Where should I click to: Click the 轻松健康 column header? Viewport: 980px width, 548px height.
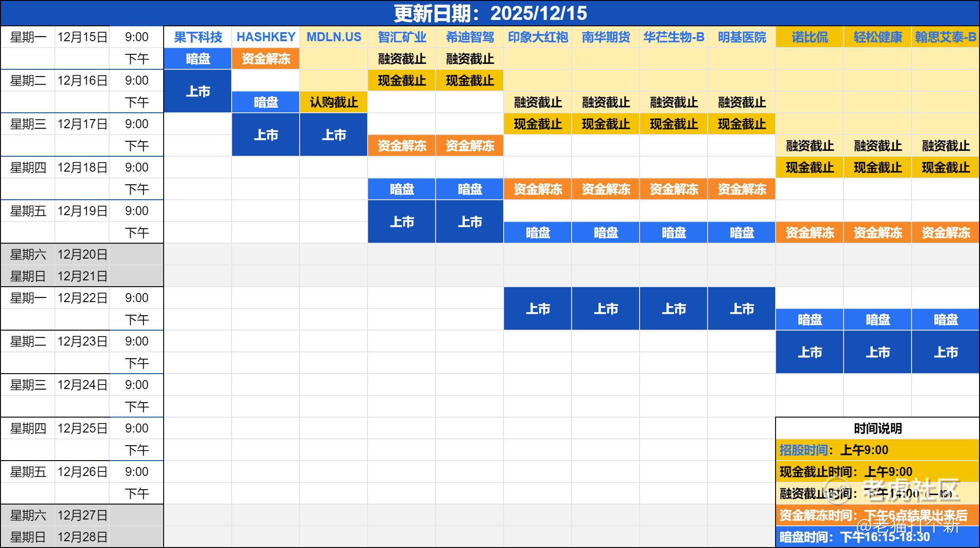coord(878,37)
